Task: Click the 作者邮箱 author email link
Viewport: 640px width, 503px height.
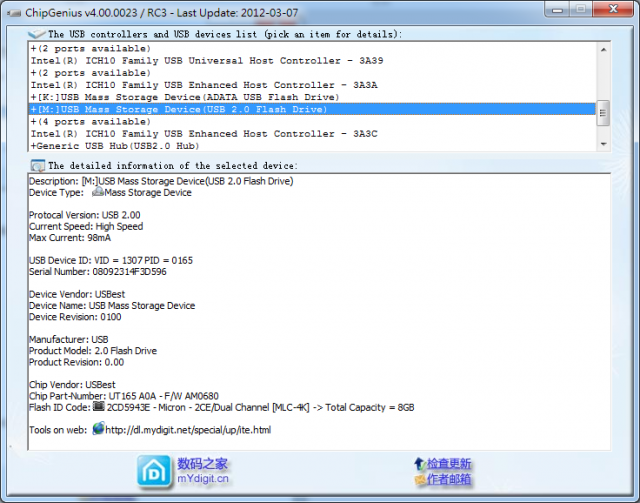Action: pyautogui.click(x=449, y=479)
